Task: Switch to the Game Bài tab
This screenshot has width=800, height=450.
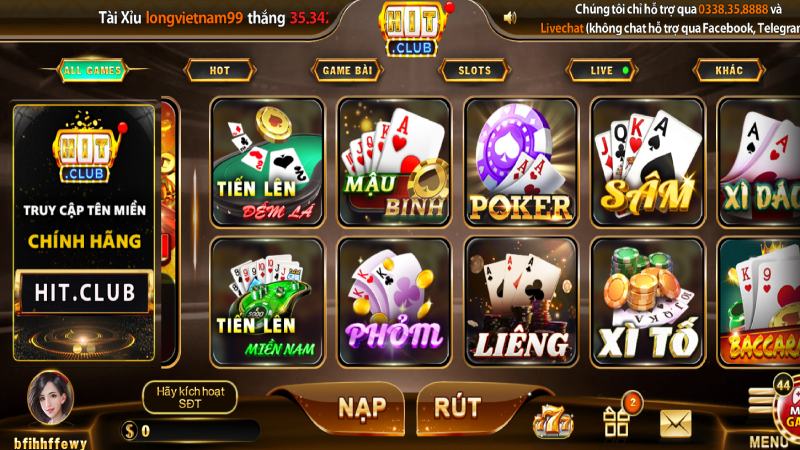Action: (x=347, y=70)
